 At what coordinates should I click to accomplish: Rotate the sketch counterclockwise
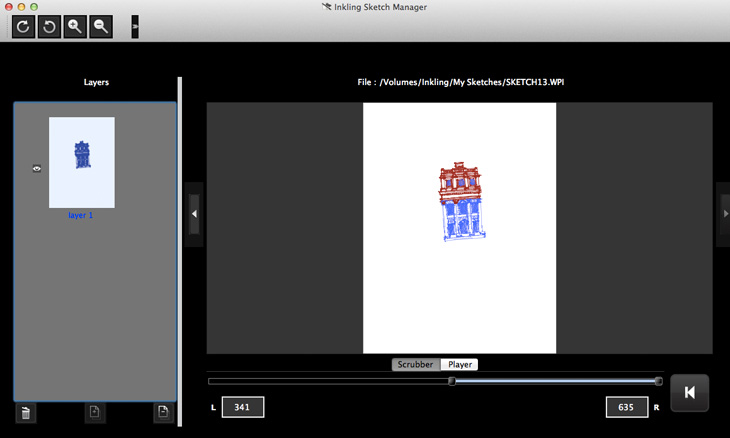[49, 27]
